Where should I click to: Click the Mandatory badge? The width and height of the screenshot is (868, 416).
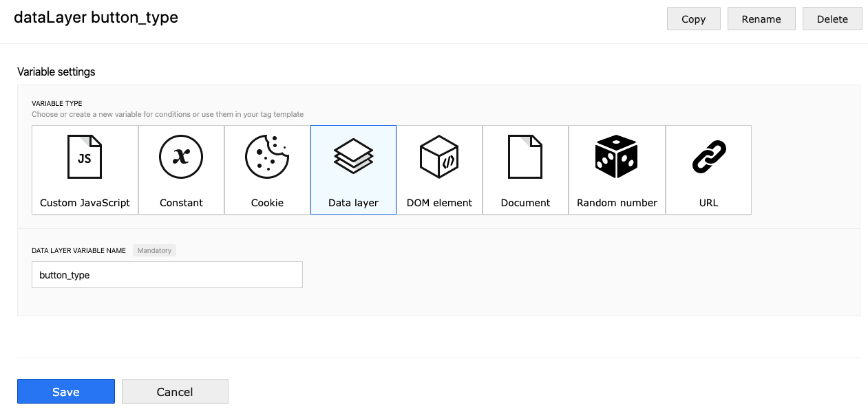[x=154, y=250]
